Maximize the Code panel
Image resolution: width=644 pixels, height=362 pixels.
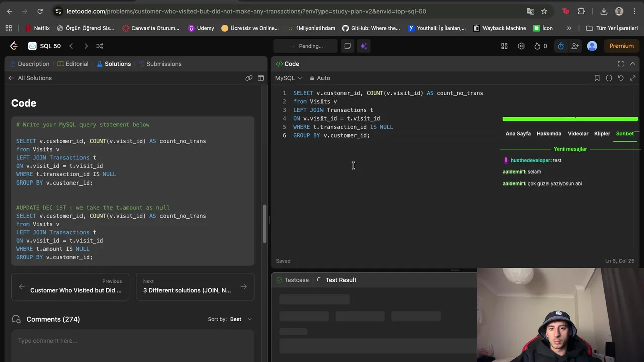[x=621, y=64]
